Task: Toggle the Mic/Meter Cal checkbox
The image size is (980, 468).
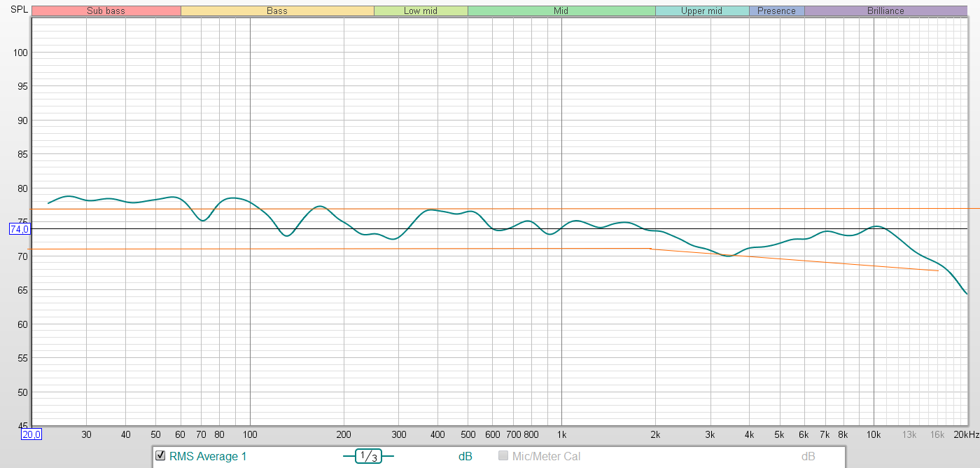Action: tap(503, 456)
